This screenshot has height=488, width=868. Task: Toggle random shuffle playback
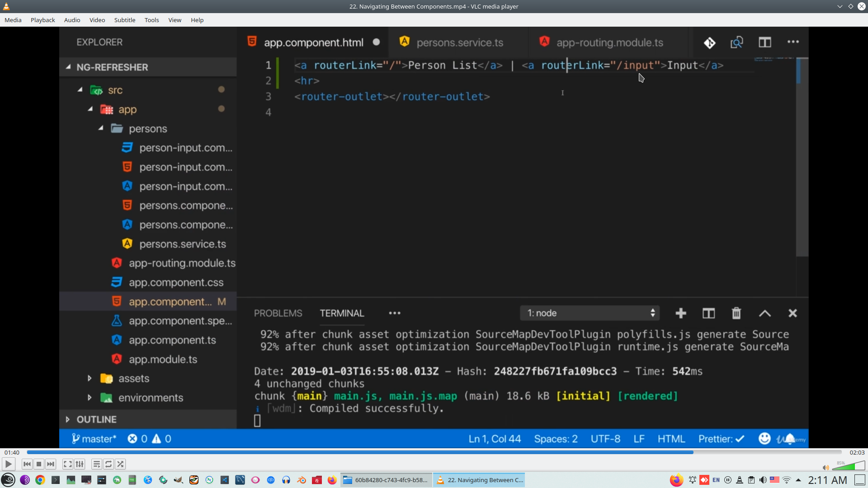tap(120, 464)
